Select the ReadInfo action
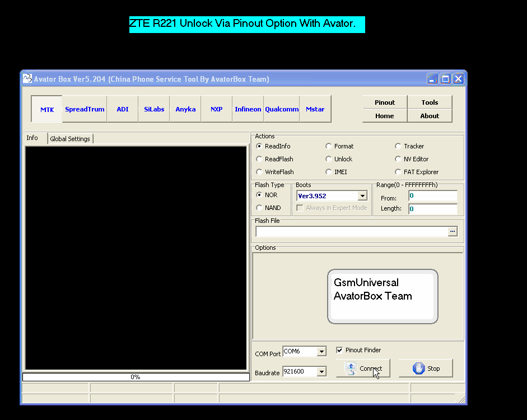 click(x=273, y=146)
